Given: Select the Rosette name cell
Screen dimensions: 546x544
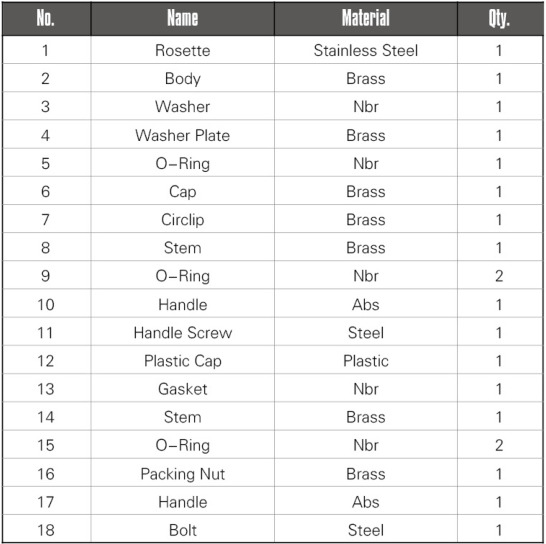Looking at the screenshot, I should point(182,50).
